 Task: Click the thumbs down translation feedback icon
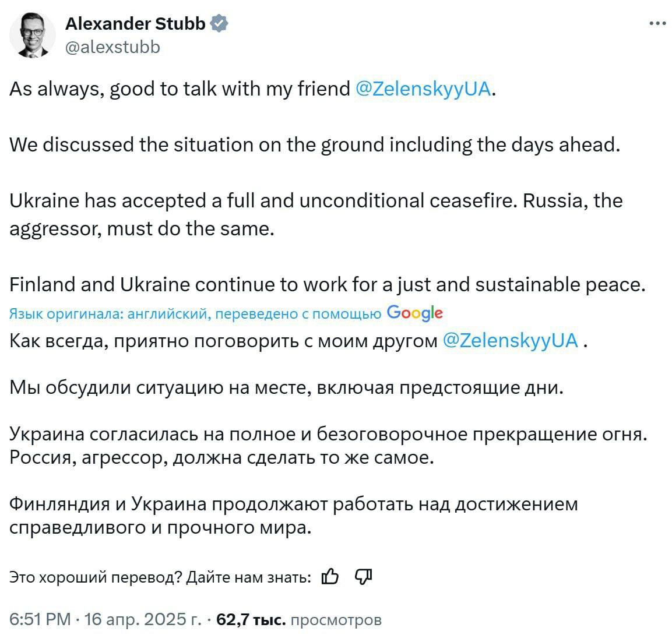(x=363, y=576)
